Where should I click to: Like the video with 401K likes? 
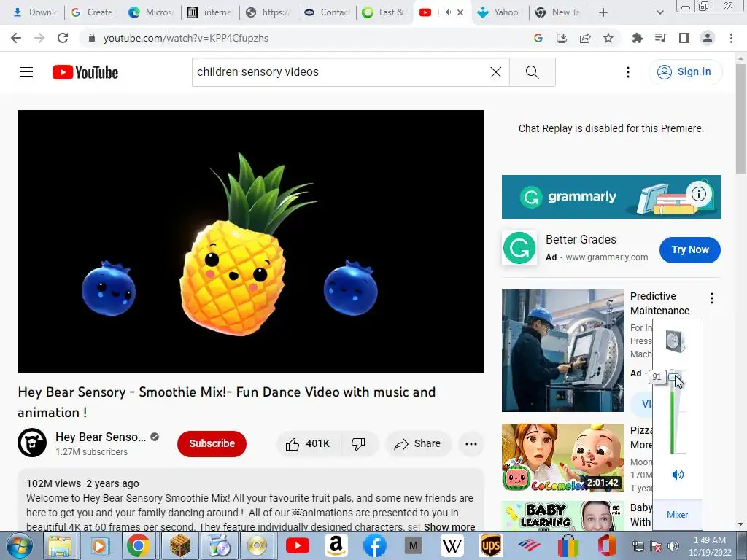tap(309, 444)
